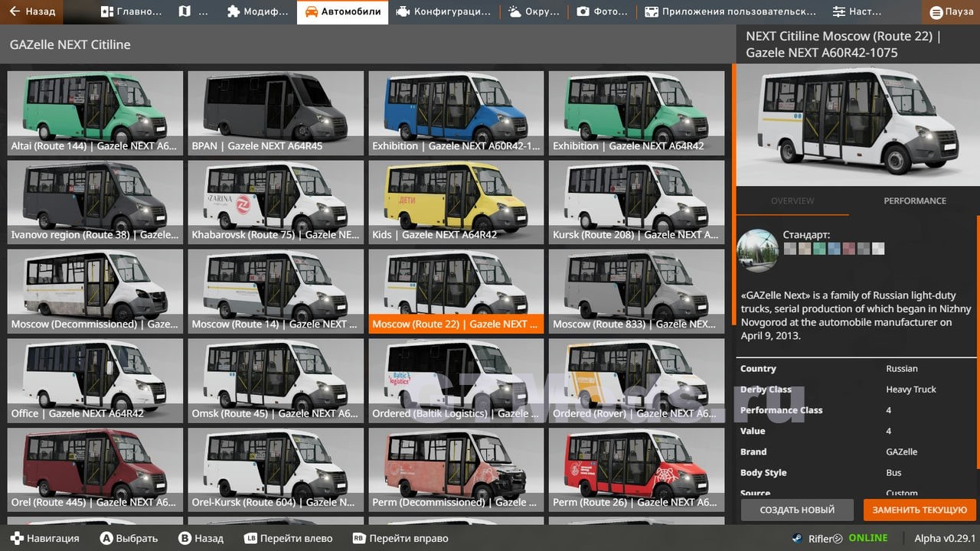Switch to the Модификации tab
980x551 pixels.
[259, 11]
